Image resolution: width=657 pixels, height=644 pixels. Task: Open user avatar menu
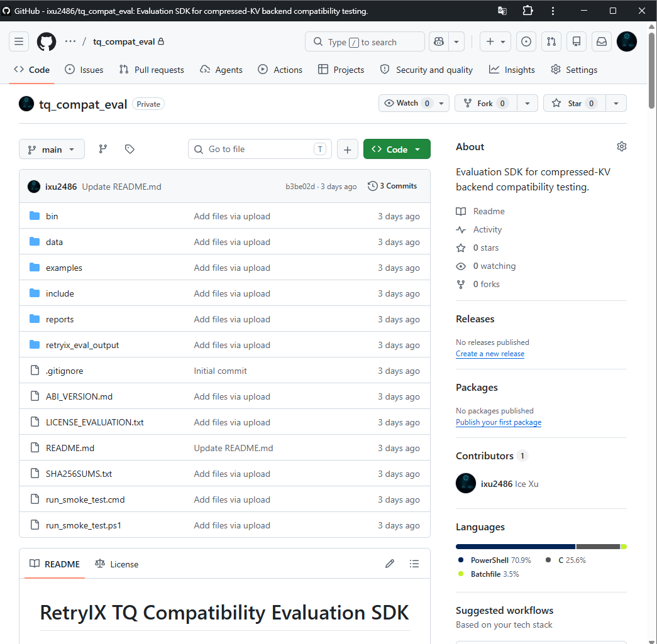tap(627, 41)
